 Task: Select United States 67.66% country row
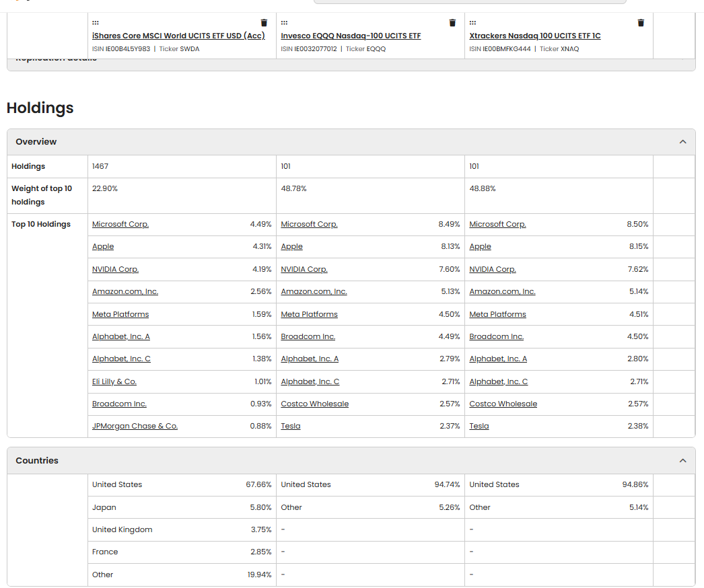(x=182, y=485)
